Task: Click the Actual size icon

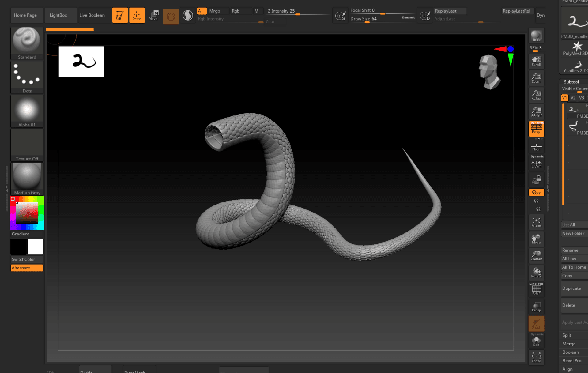Action: pos(536,95)
